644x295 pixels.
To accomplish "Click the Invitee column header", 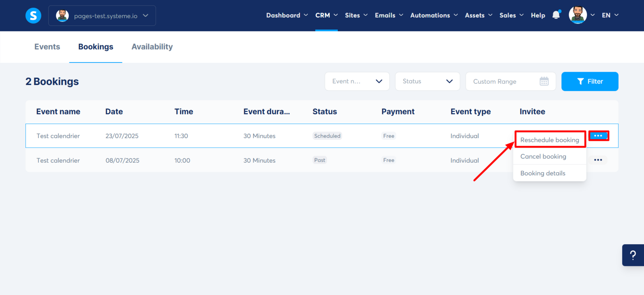I will pyautogui.click(x=533, y=112).
